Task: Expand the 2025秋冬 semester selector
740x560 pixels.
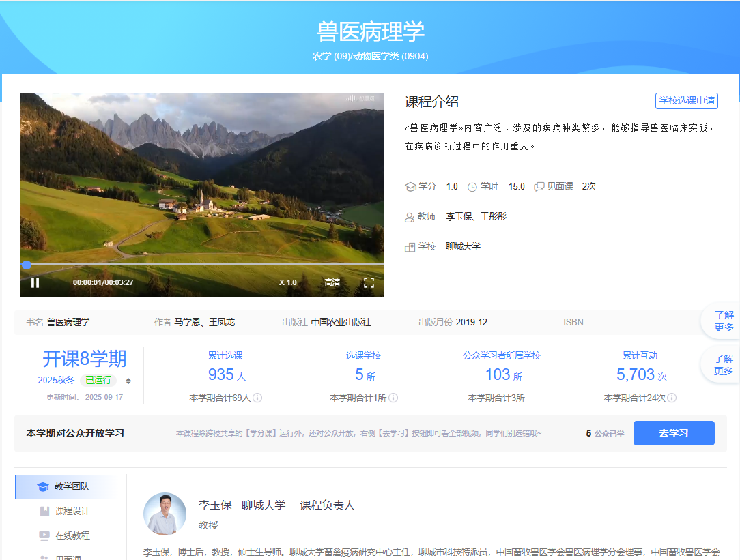Action: click(128, 381)
